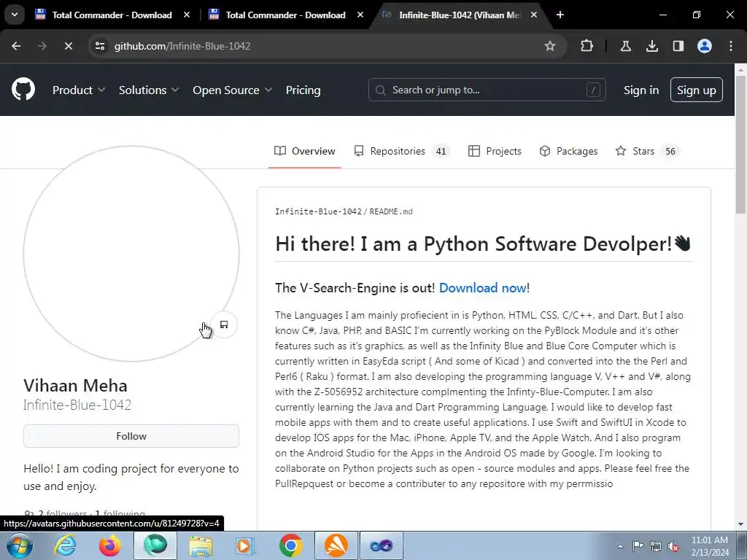Image resolution: width=747 pixels, height=560 pixels.
Task: Open the Download now link
Action: pos(482,287)
